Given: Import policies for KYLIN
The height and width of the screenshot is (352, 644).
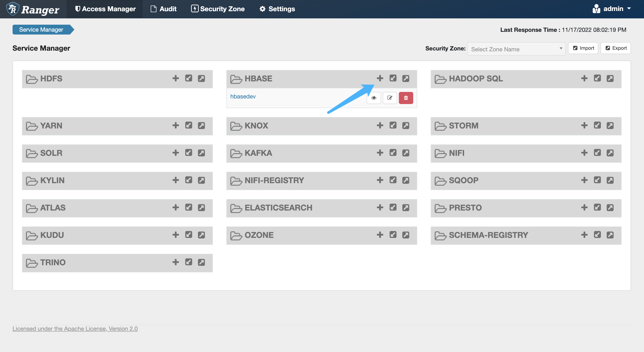Looking at the screenshot, I should 188,180.
